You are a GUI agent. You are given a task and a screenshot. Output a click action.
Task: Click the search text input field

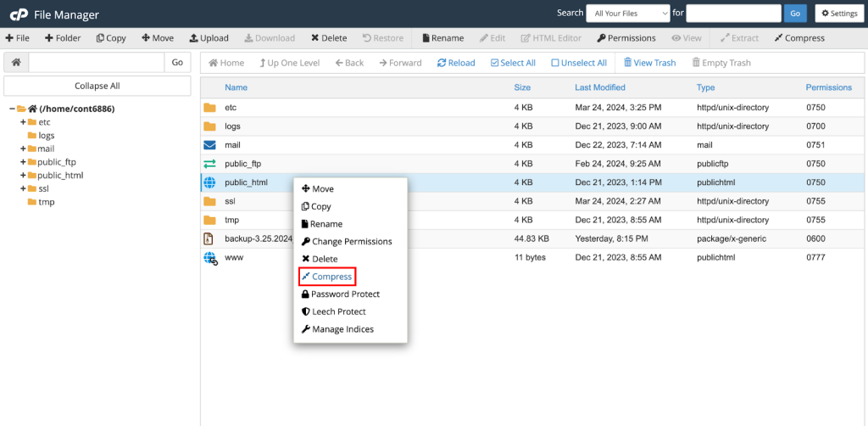(x=733, y=14)
